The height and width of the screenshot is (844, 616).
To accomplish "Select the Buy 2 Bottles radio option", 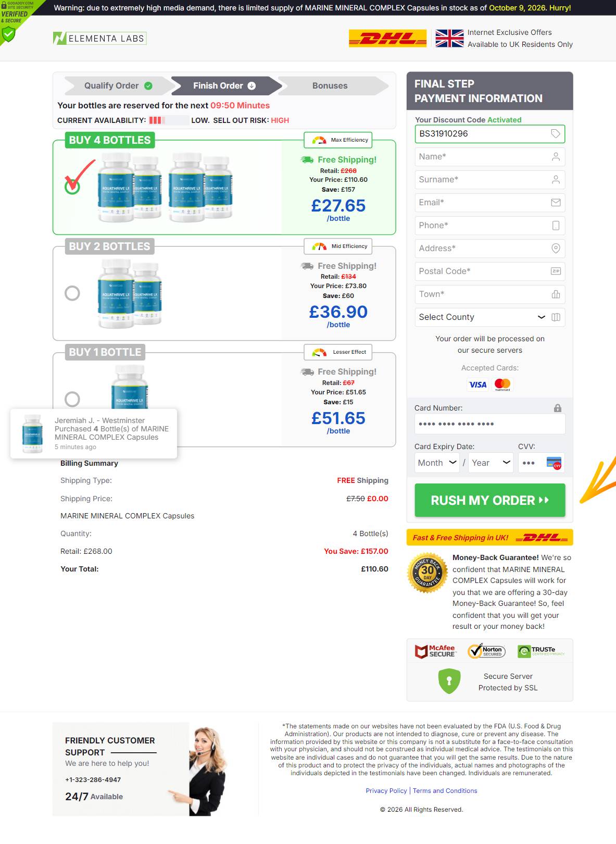I will (72, 293).
